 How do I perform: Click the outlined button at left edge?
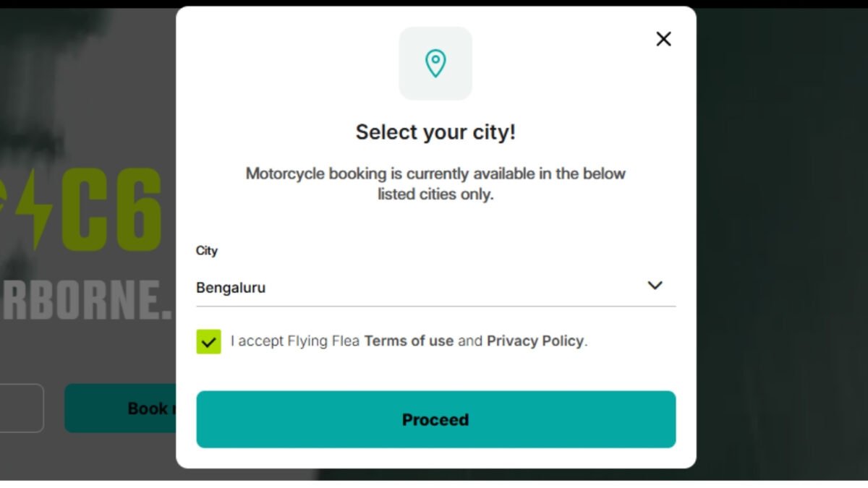[22, 408]
